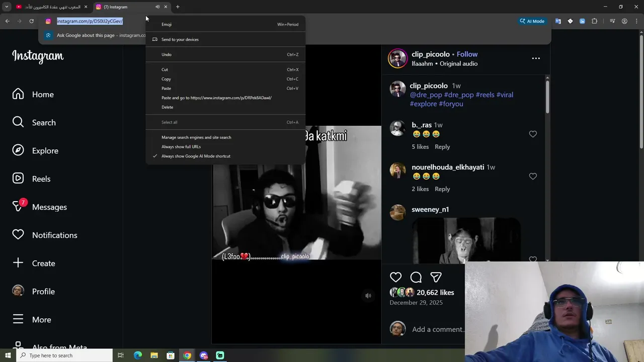This screenshot has width=644, height=362.
Task: Go back in browser history
Action: 7,21
